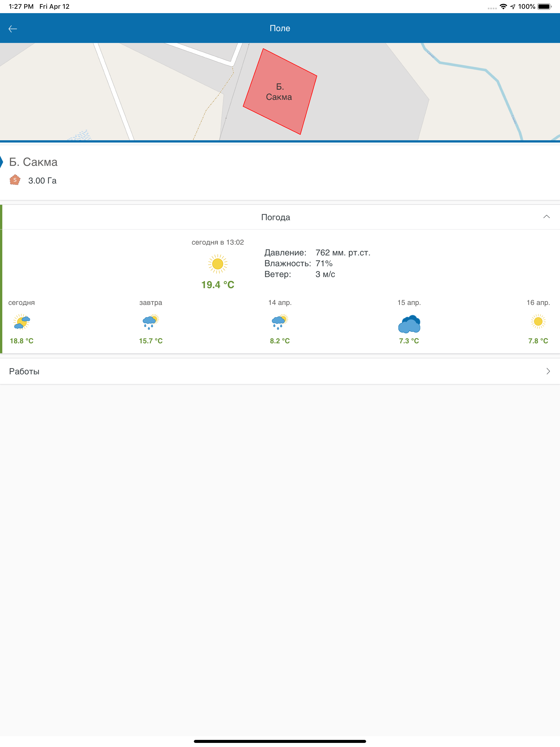Click the Ветер label
Screen dimensions: 560x747
click(278, 274)
